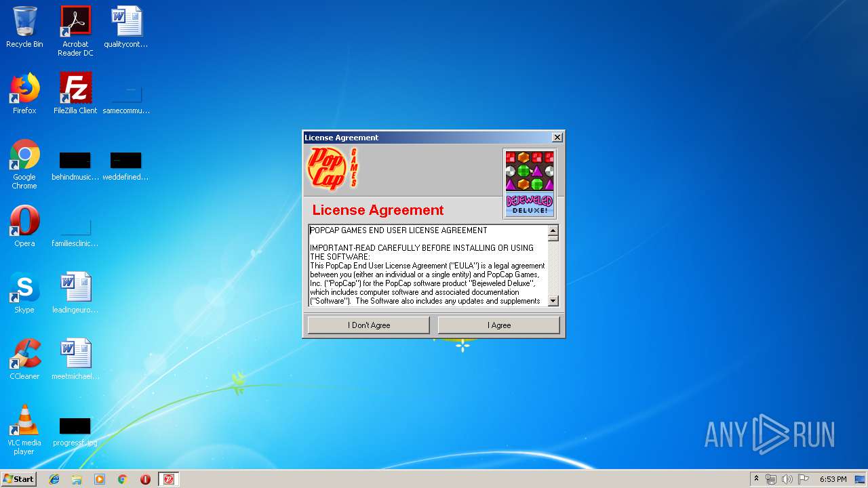Select the qualitycont Word document icon
The width and height of the screenshot is (868, 488).
pyautogui.click(x=126, y=27)
